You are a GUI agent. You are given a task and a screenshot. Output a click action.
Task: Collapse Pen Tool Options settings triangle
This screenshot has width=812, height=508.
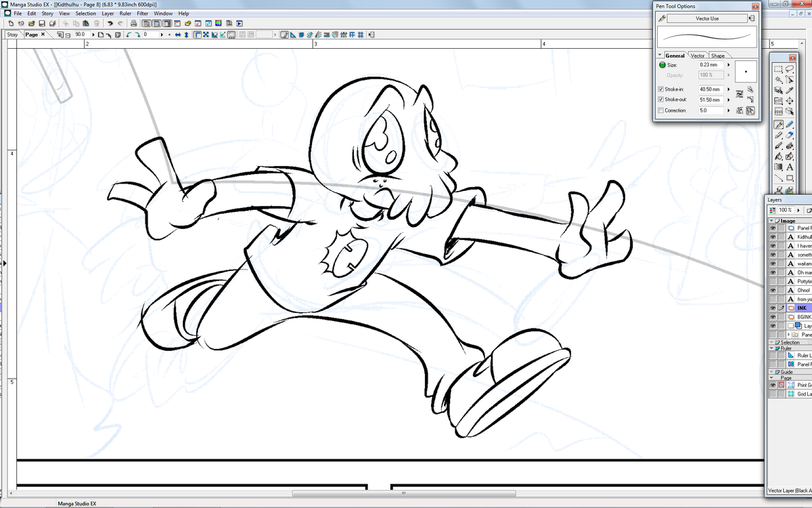(660, 55)
